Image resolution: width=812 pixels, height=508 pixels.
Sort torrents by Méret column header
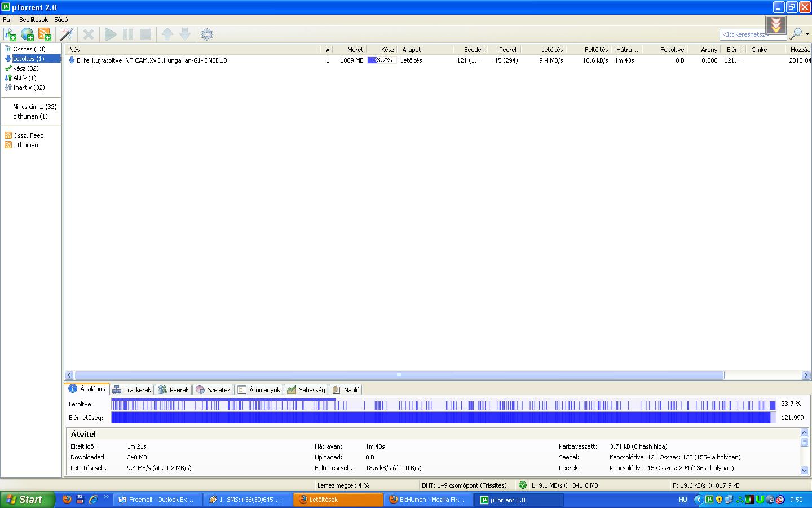pyautogui.click(x=355, y=50)
